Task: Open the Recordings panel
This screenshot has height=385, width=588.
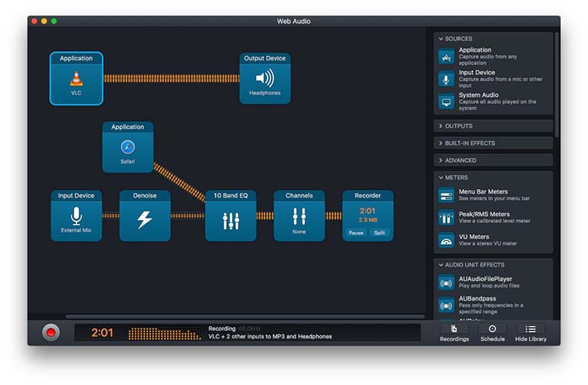Action: click(x=454, y=332)
